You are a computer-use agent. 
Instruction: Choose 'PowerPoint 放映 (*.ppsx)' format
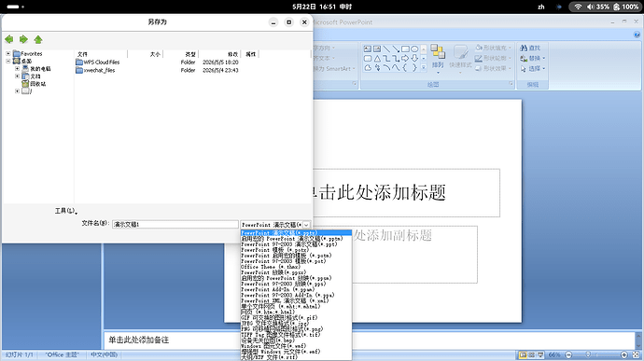(296, 272)
